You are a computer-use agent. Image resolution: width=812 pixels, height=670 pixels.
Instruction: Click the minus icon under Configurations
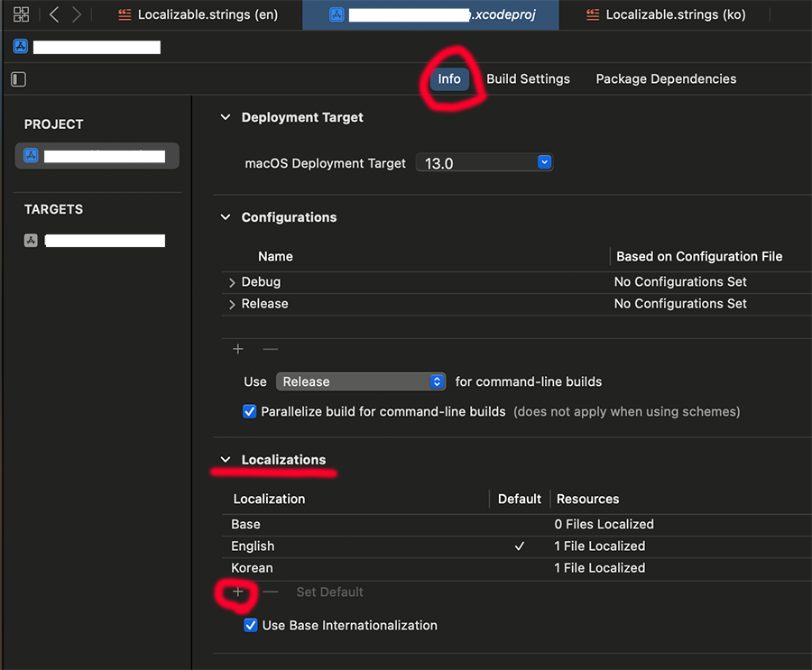click(x=270, y=349)
